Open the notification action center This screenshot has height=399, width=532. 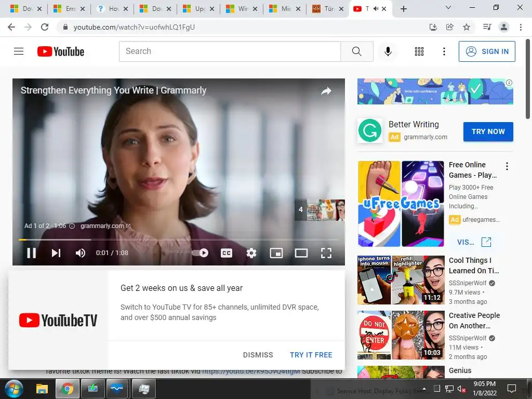pos(511,389)
